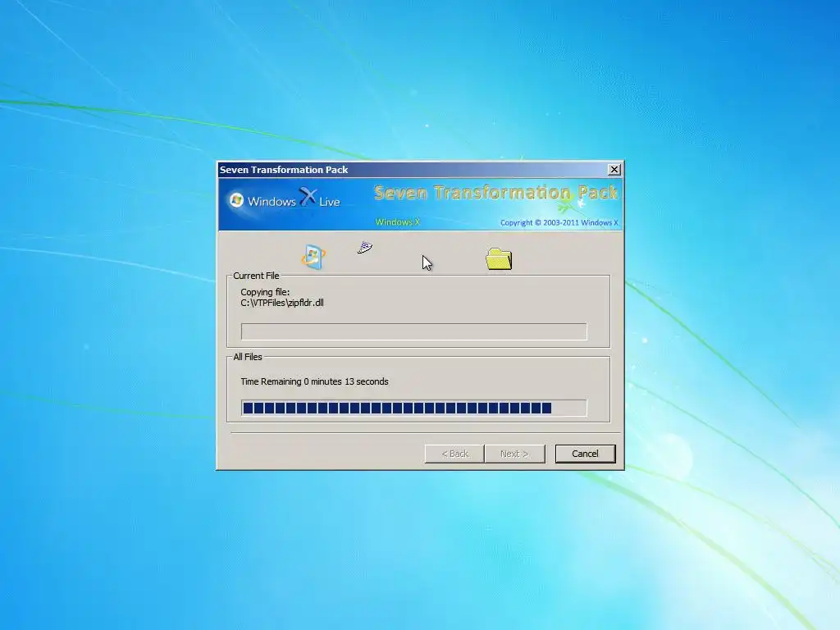This screenshot has width=840, height=630.
Task: Click the golden 'Seven Transformation Pack' banner heading
Action: [495, 192]
